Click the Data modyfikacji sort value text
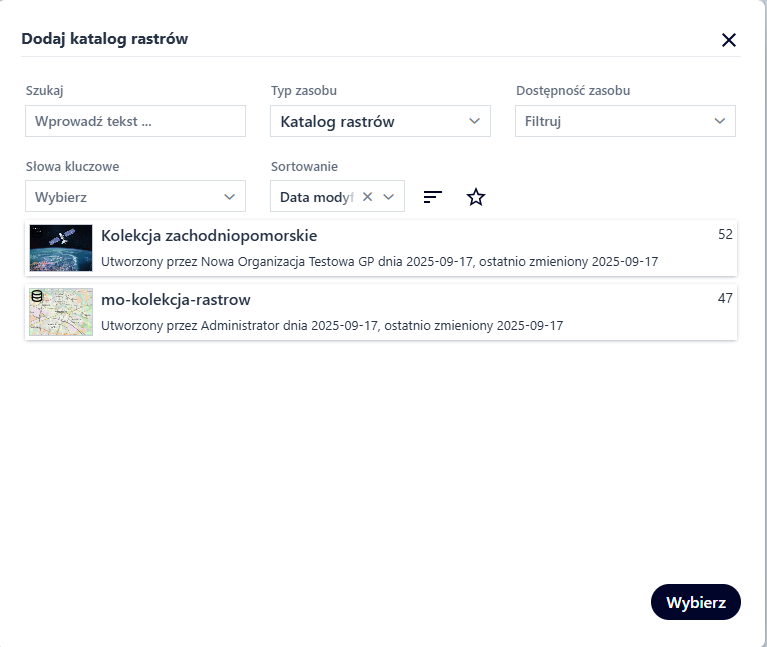Viewport: 767px width, 647px height. coord(316,197)
